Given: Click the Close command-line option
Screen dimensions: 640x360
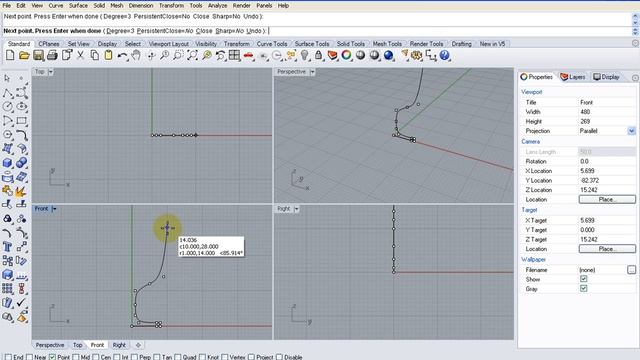Looking at the screenshot, I should (x=204, y=31).
